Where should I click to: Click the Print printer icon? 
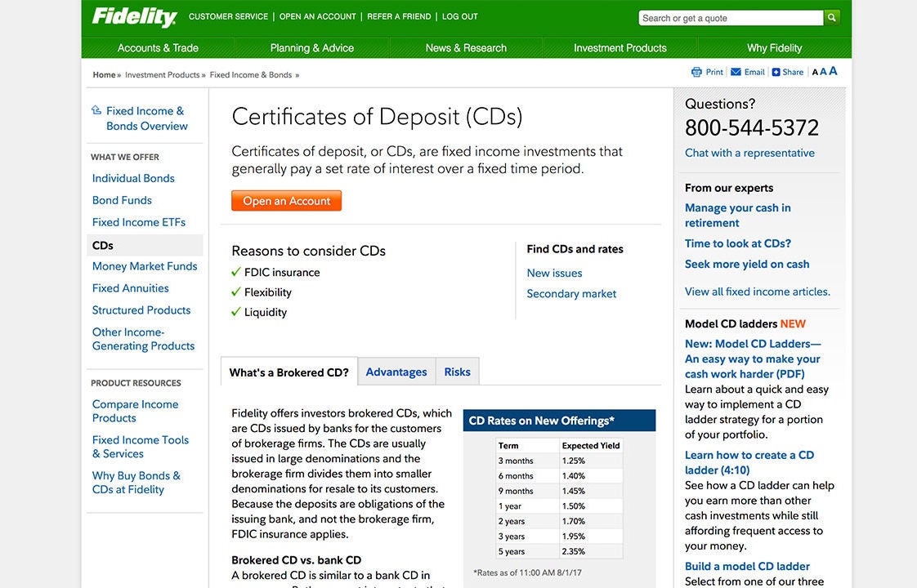[696, 72]
